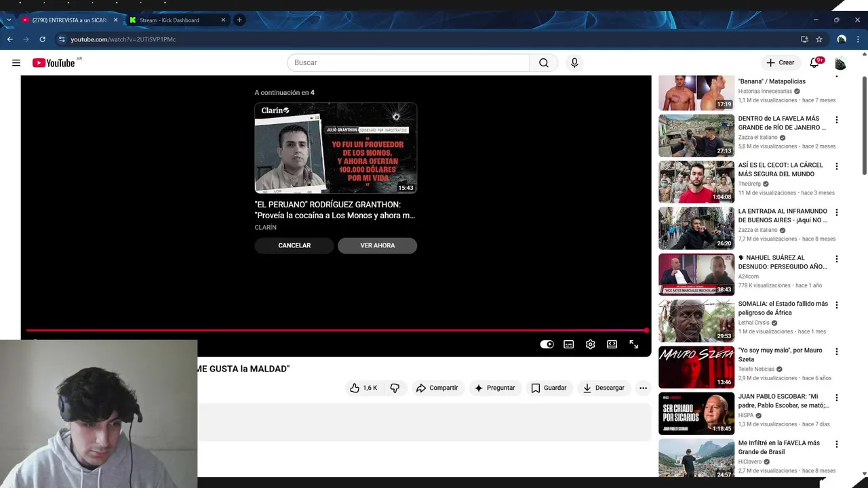Viewport: 868px width, 488px height.
Task: Open a new browser tab
Action: pyautogui.click(x=239, y=20)
